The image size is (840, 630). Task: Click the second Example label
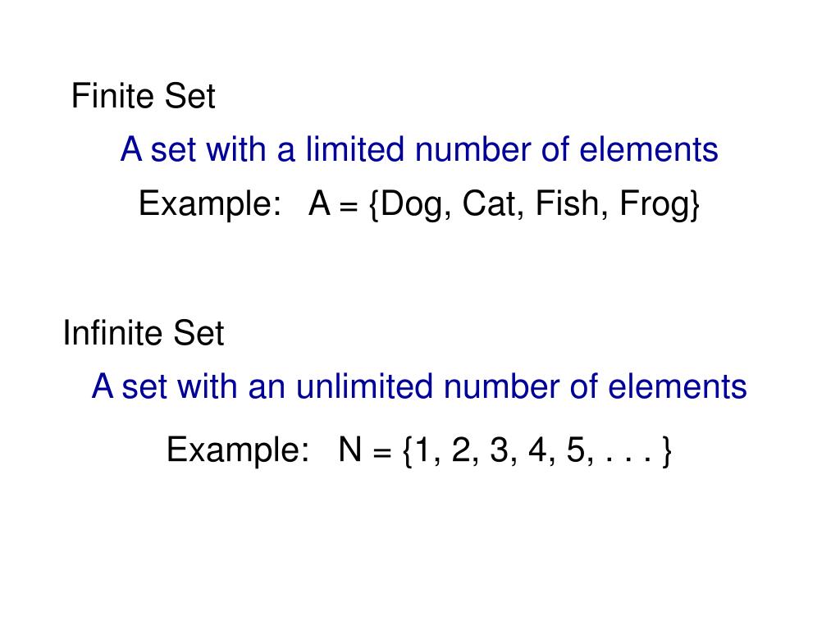(238, 450)
